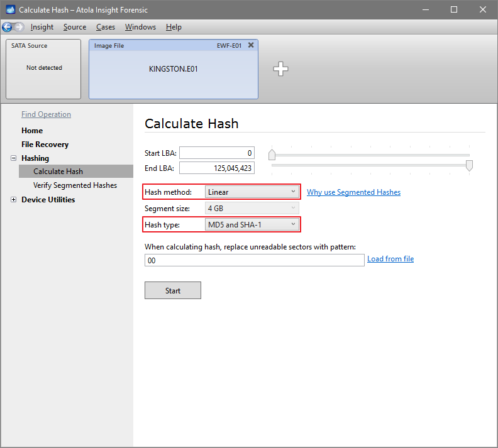
Task: Select Verify Segmented Hashes in sidebar
Action: [75, 185]
